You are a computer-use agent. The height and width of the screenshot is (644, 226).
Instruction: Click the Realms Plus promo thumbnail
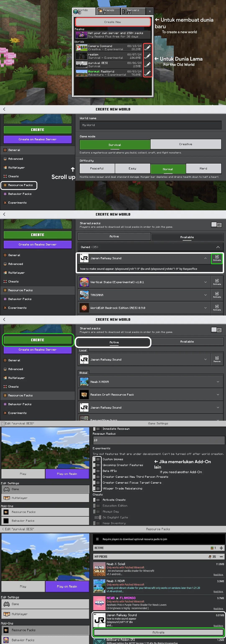(x=81, y=34)
